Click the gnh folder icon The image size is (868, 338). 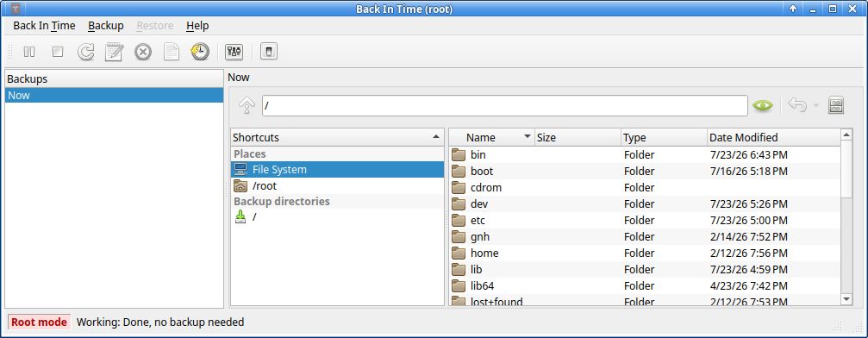(459, 236)
